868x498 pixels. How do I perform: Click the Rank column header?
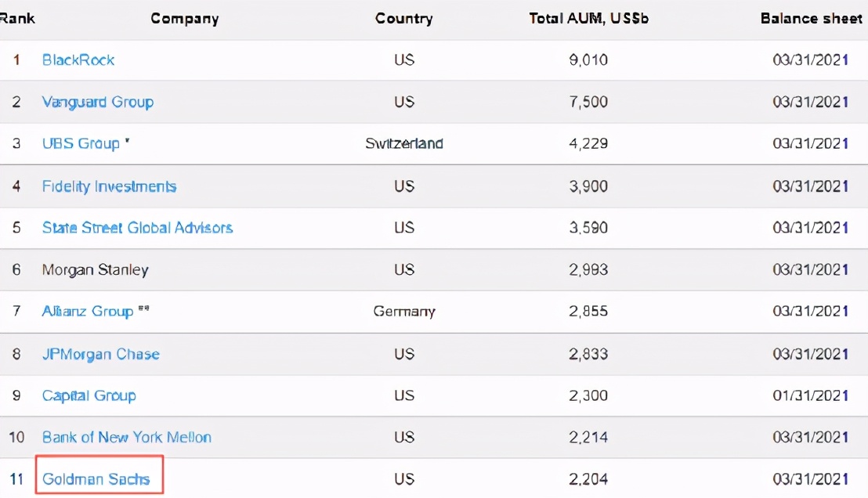(x=17, y=18)
